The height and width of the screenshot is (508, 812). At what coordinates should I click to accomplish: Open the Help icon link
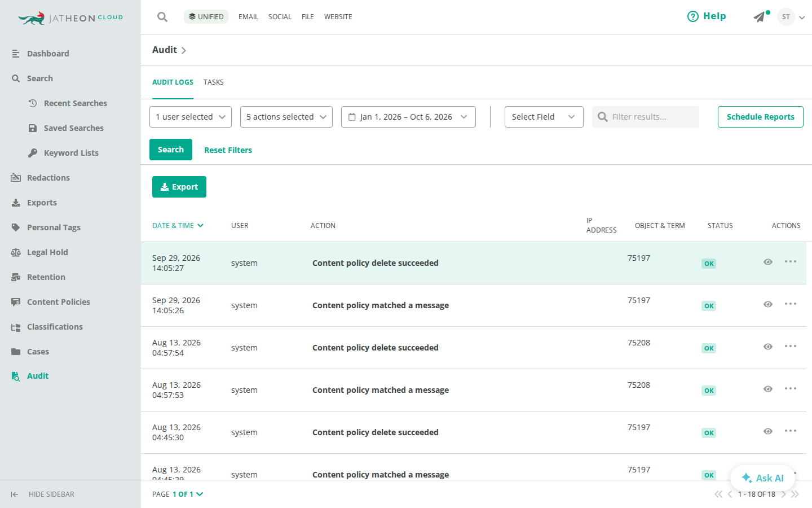click(x=707, y=16)
